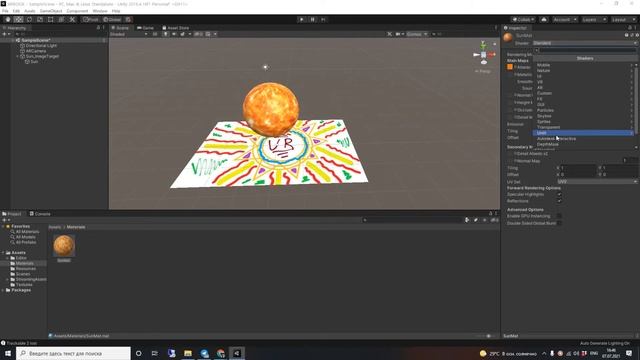Select the combined Transform tool
Screen dimensions: 640x360
click(x=61, y=19)
